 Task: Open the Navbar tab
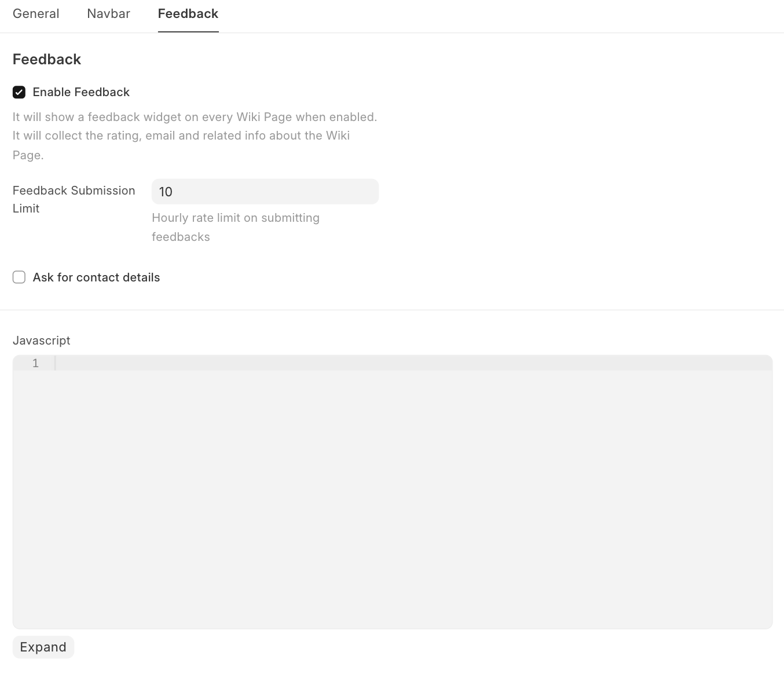pyautogui.click(x=108, y=14)
